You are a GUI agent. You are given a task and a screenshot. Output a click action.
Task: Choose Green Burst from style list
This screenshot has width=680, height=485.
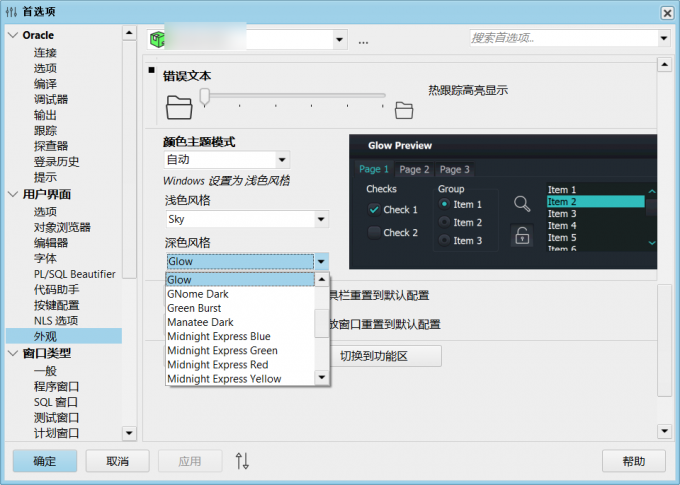(x=240, y=308)
